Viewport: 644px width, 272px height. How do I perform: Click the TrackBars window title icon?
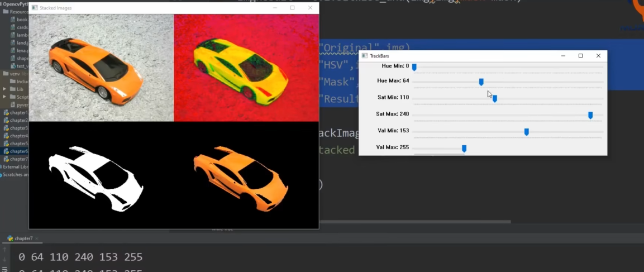coord(364,56)
